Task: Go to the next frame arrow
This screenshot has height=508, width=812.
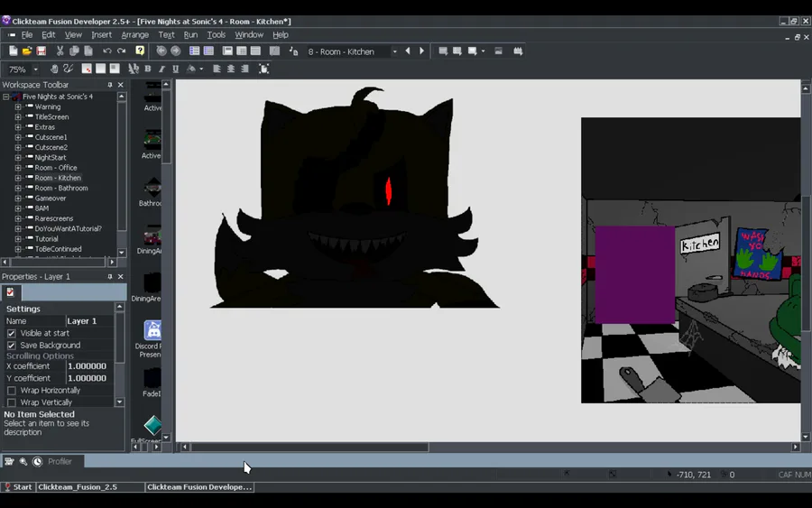Action: pos(421,51)
